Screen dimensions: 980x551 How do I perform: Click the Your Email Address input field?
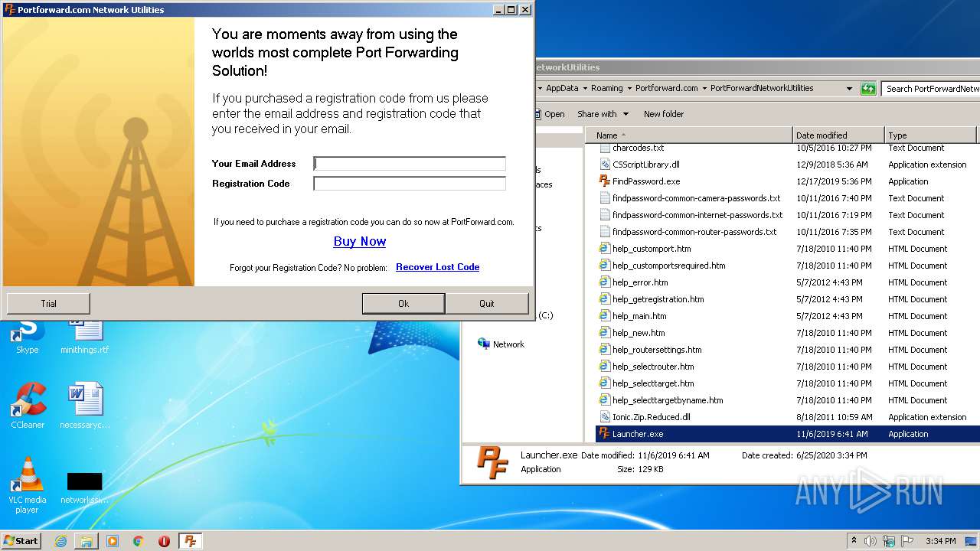[410, 164]
